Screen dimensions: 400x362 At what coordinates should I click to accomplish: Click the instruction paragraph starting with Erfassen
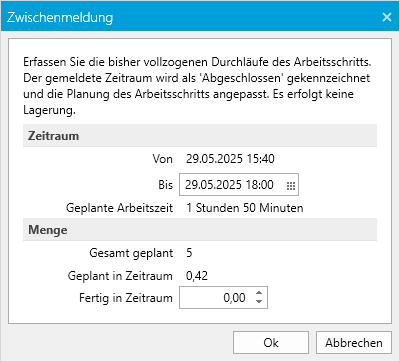coord(197,86)
